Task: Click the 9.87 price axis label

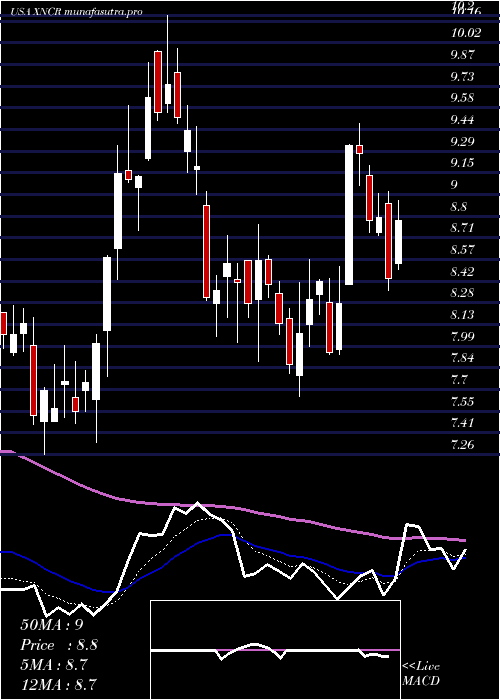Action: pyautogui.click(x=463, y=55)
